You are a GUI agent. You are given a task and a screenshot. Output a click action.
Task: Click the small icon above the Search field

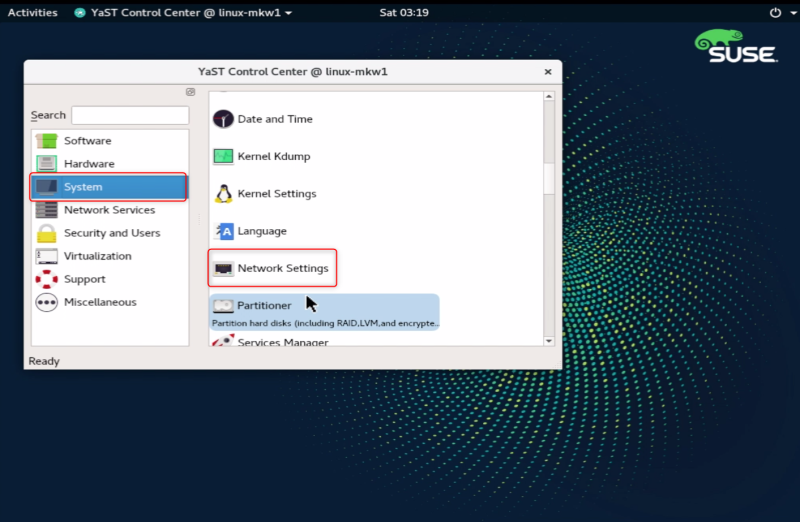(190, 92)
